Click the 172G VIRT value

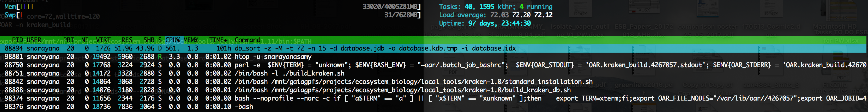coord(103,48)
